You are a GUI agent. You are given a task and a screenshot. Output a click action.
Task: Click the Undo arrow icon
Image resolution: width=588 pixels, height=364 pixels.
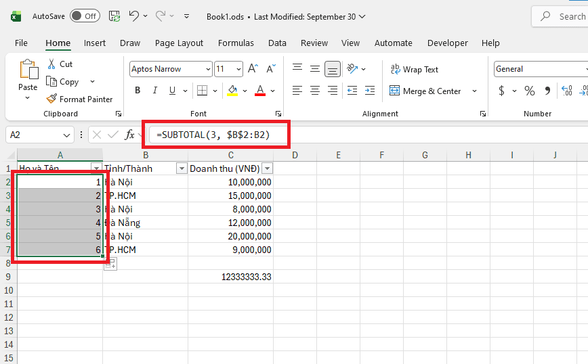click(x=134, y=16)
